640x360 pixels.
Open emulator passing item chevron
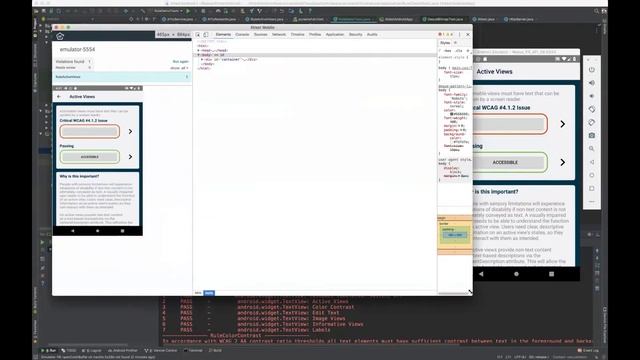562,162
